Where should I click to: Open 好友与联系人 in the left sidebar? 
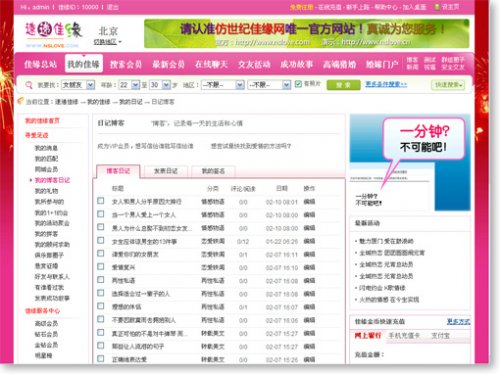coord(52,276)
